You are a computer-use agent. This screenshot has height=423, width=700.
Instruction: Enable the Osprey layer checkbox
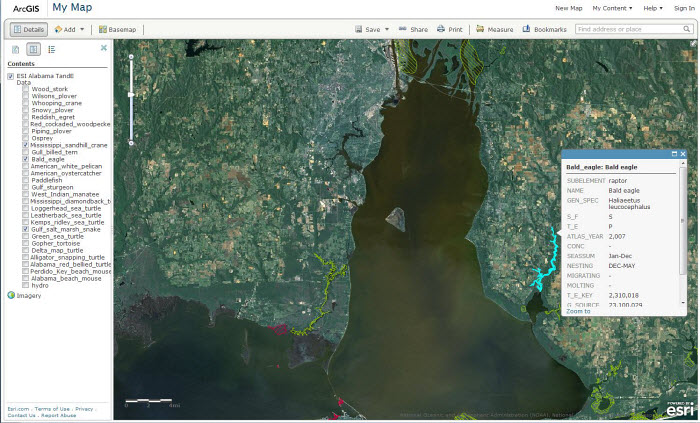[x=25, y=138]
